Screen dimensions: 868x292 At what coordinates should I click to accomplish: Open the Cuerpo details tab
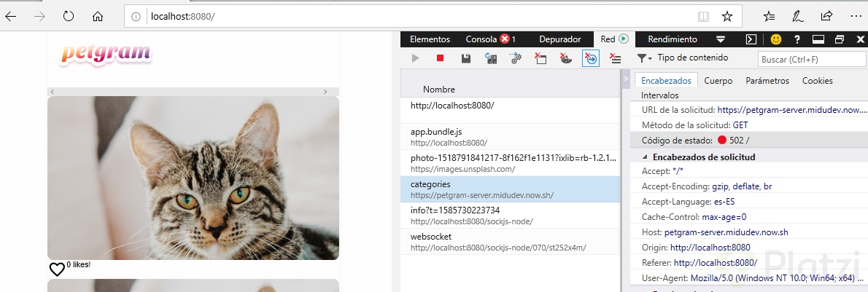[x=718, y=81]
